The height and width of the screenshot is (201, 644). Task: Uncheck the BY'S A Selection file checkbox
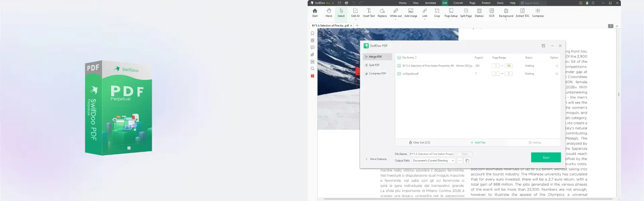(399, 66)
